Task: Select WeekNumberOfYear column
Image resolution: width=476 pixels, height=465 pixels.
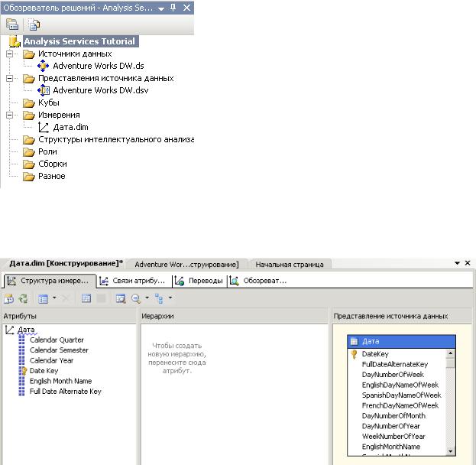Action: point(393,437)
